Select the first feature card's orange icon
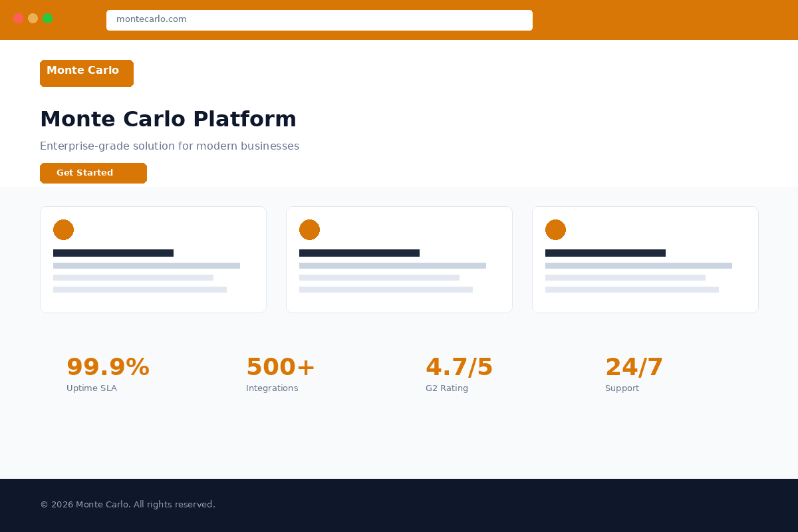The width and height of the screenshot is (798, 532). [63, 229]
